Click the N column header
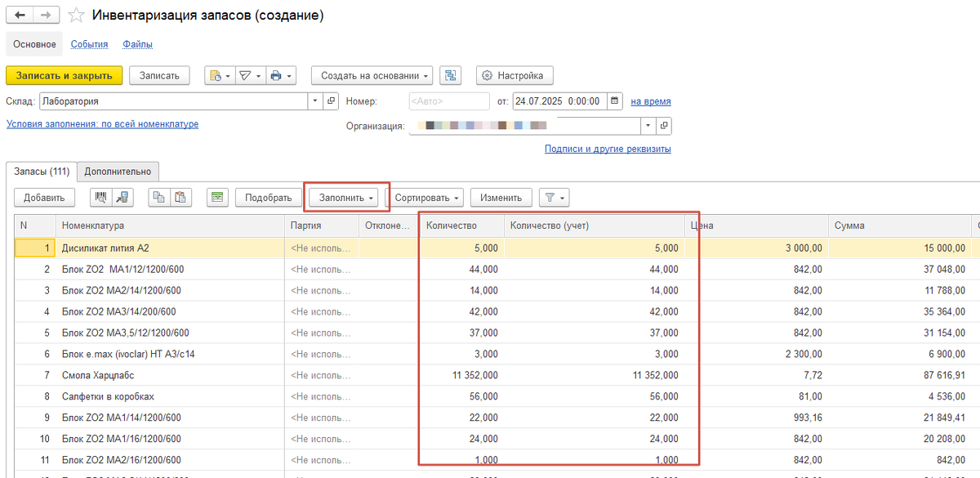This screenshot has width=980, height=478. (34, 226)
